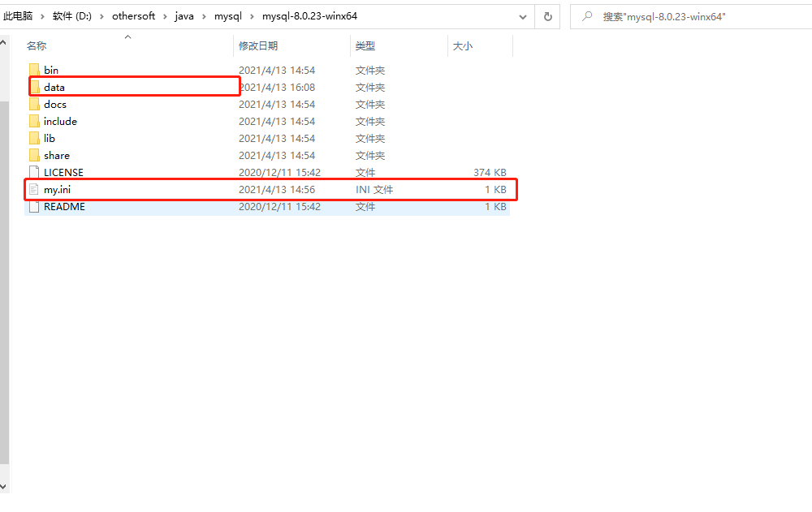This screenshot has width=812, height=512.
Task: Select the bin folder name
Action: (x=50, y=70)
